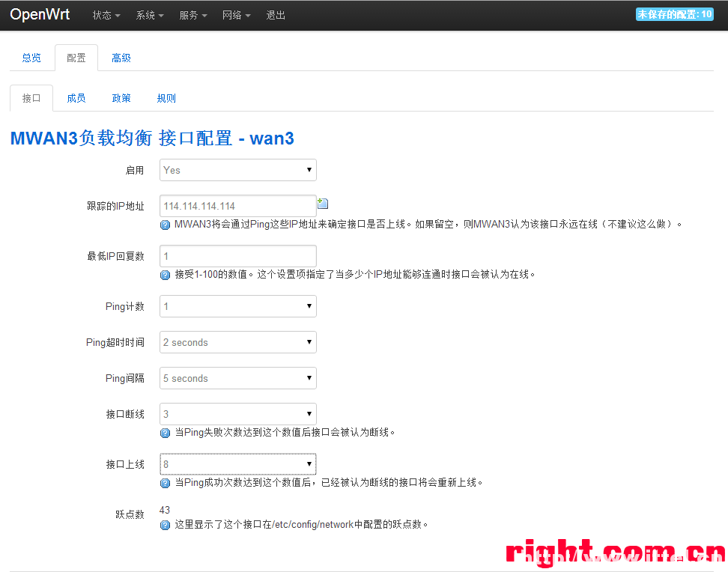Focus the 跟踪的IP地址 input field
The width and height of the screenshot is (728, 572).
[x=238, y=206]
